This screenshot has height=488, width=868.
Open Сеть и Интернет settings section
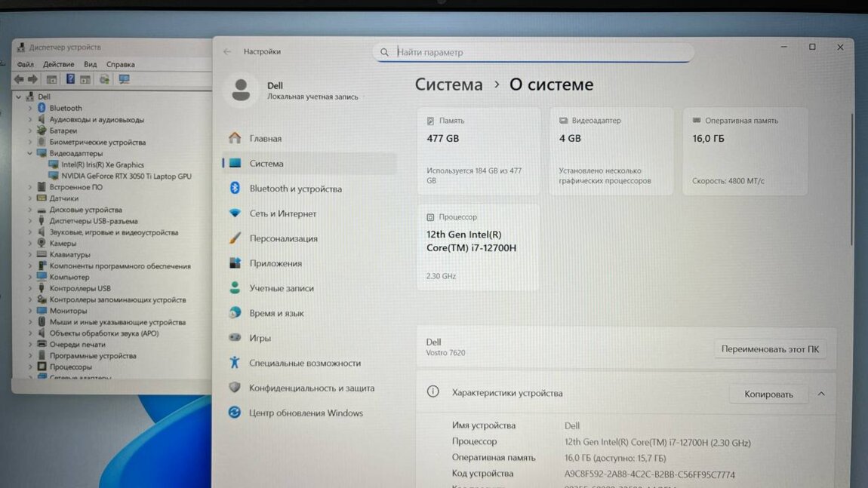tap(282, 213)
